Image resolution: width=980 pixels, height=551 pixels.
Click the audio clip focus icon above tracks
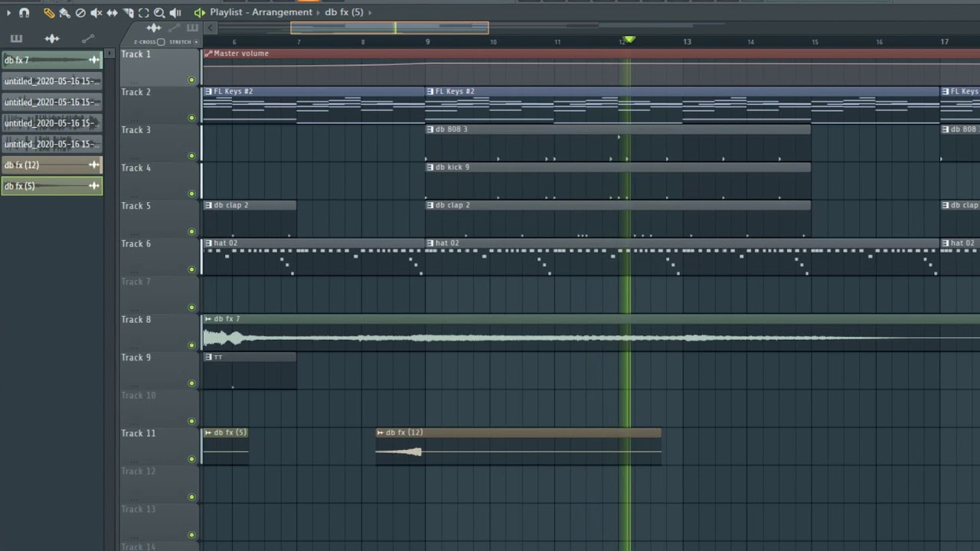tap(154, 28)
